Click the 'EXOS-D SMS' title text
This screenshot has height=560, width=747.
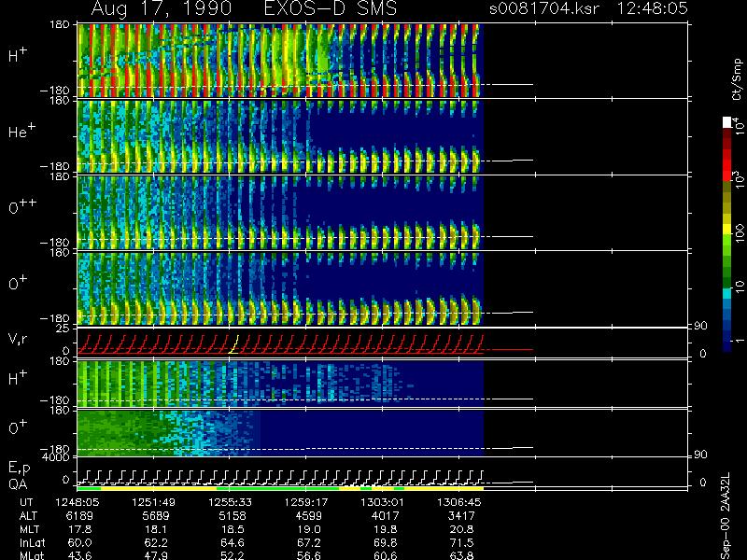click(331, 8)
